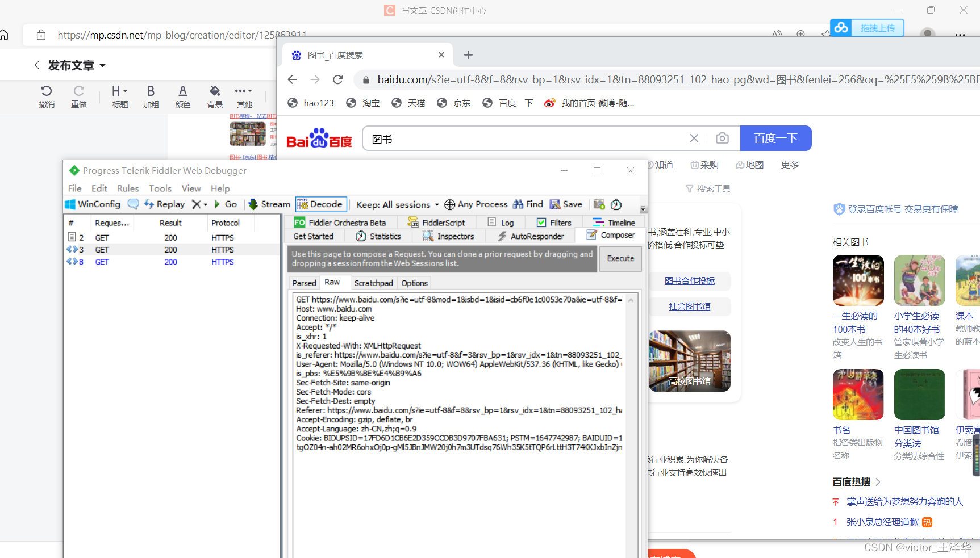Screen dimensions: 980x558
Task: Open the Help menu in Fiddler
Action: (220, 188)
